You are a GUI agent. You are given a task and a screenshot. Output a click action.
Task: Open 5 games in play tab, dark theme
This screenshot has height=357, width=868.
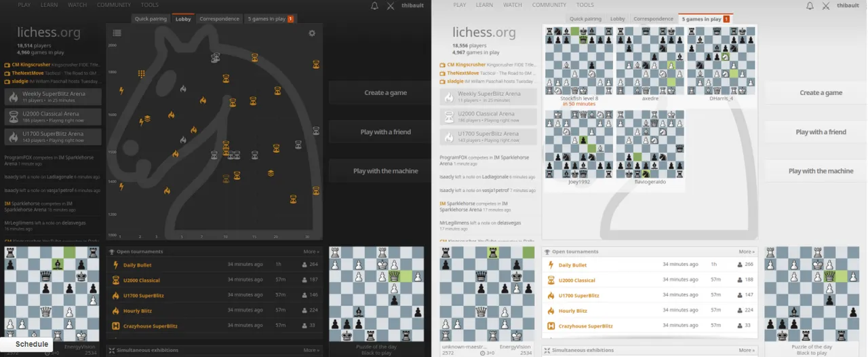tap(270, 19)
